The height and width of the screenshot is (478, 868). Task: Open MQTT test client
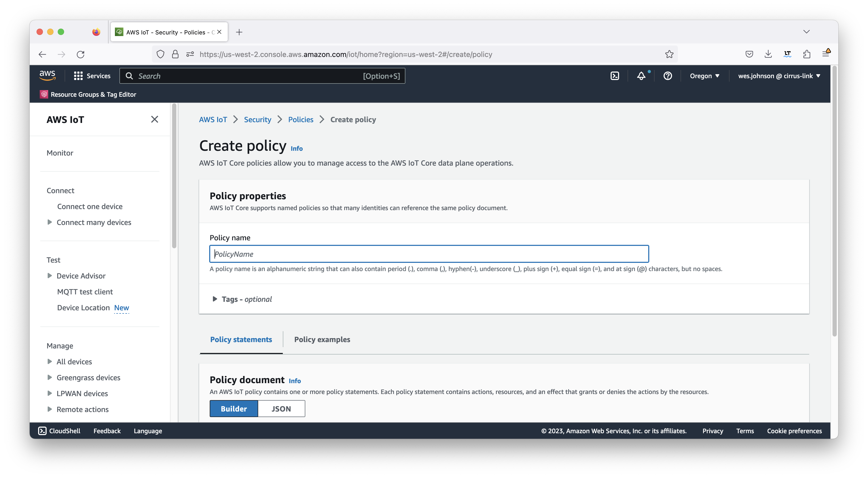[x=85, y=291]
